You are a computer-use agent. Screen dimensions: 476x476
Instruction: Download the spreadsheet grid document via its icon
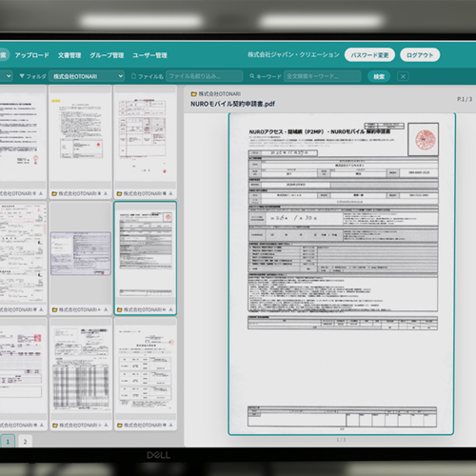(106, 425)
